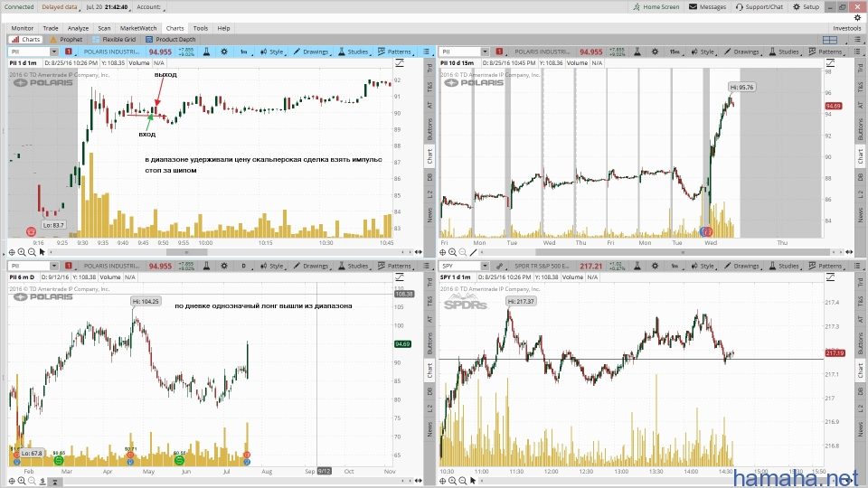Open the 15m timeframe dropdown in top-right chart
The height and width of the screenshot is (488, 868).
[x=675, y=52]
